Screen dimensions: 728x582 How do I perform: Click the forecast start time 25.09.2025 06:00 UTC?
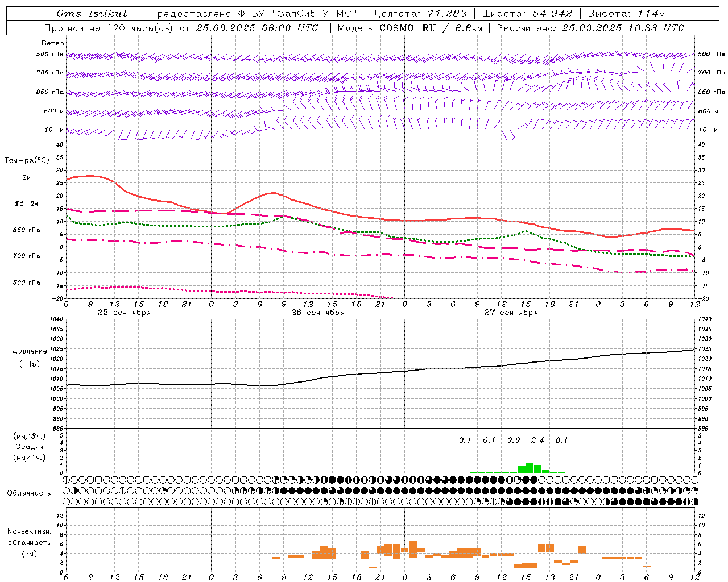coord(257,28)
